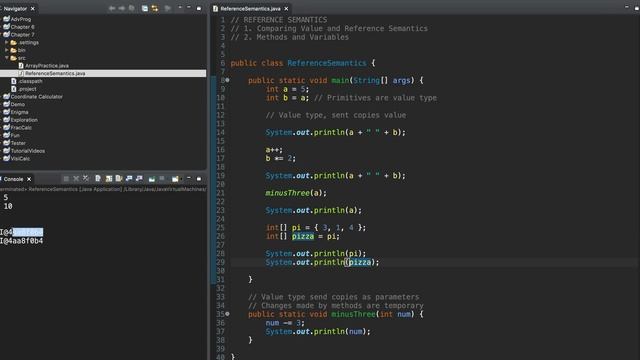Select the Exploration project
Screen dimensions: 640x360
tap(24, 120)
